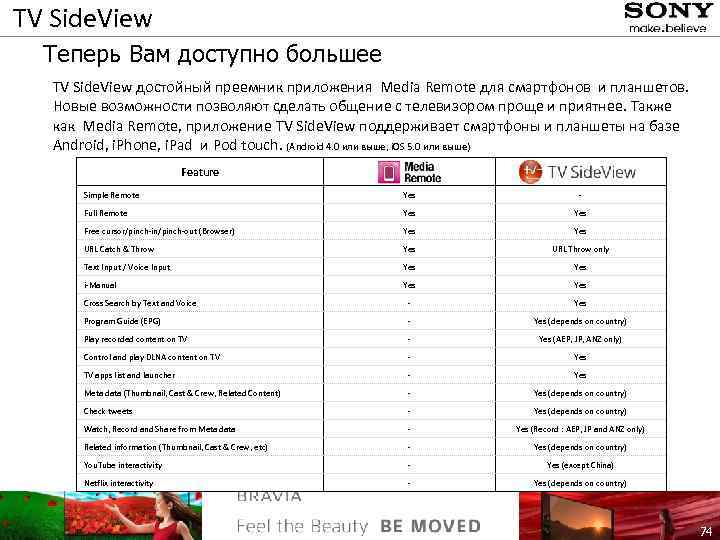Click the pink Media Remote phone icon
The width and height of the screenshot is (720, 540).
[x=388, y=172]
